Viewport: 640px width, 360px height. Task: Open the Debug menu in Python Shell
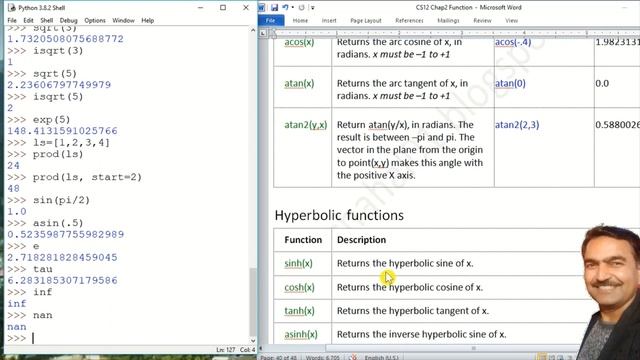pos(69,20)
